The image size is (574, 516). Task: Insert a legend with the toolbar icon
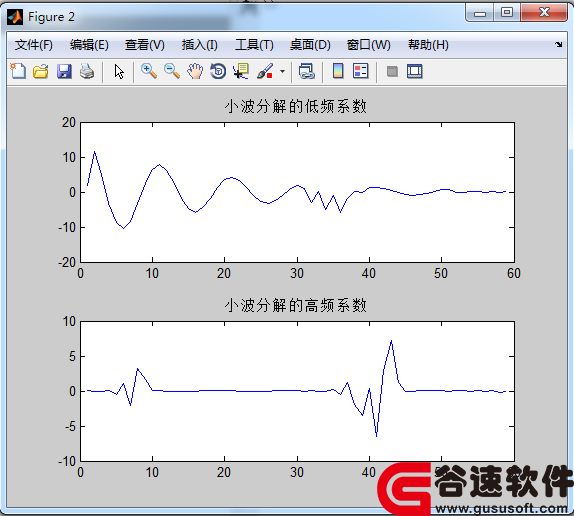[361, 71]
